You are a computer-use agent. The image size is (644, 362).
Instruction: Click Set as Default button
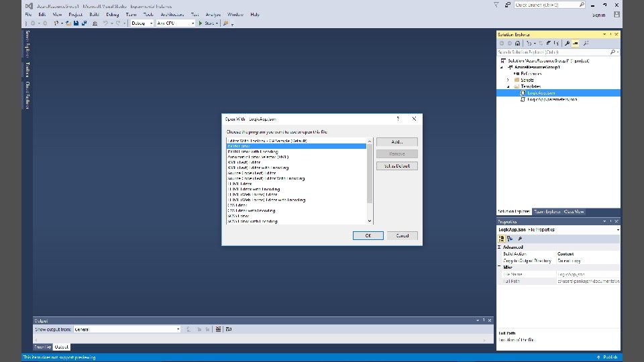coord(396,166)
